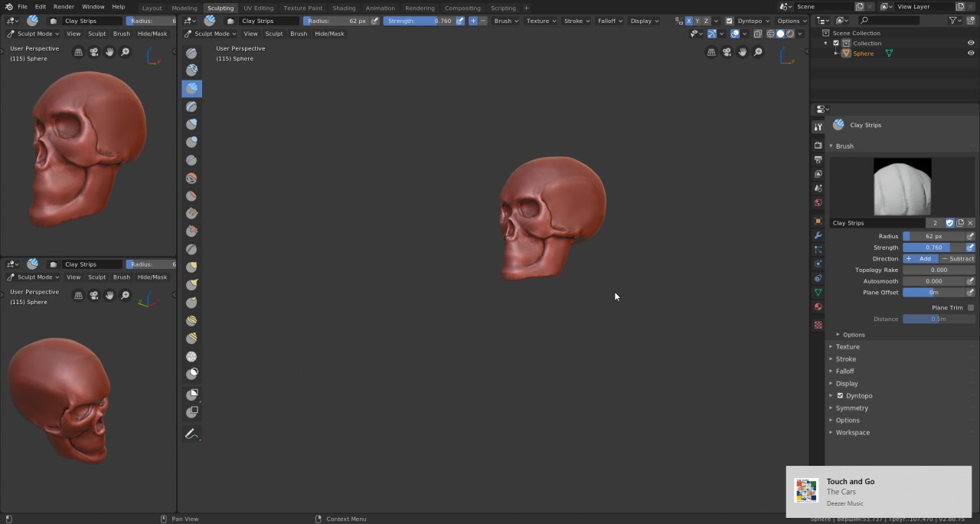Image resolution: width=980 pixels, height=524 pixels.
Task: Open the Sculpt Mode dropdown in main viewport
Action: 211,34
